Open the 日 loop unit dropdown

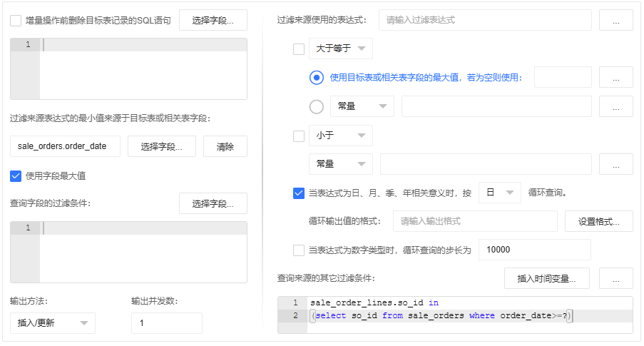tap(500, 193)
